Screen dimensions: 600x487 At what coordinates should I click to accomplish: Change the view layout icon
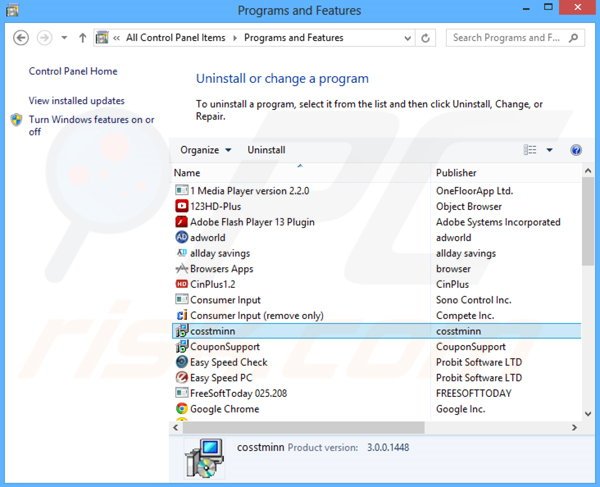530,150
